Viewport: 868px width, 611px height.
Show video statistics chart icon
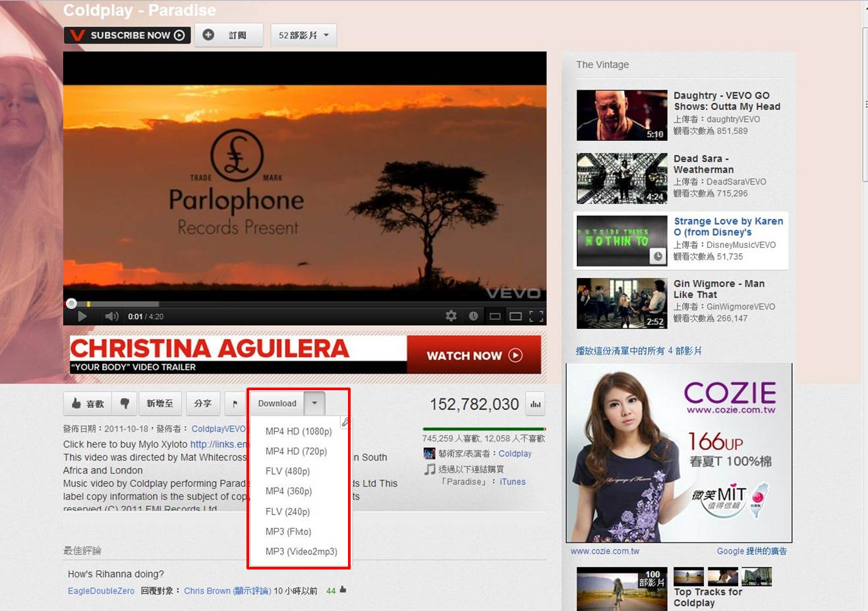coord(535,404)
